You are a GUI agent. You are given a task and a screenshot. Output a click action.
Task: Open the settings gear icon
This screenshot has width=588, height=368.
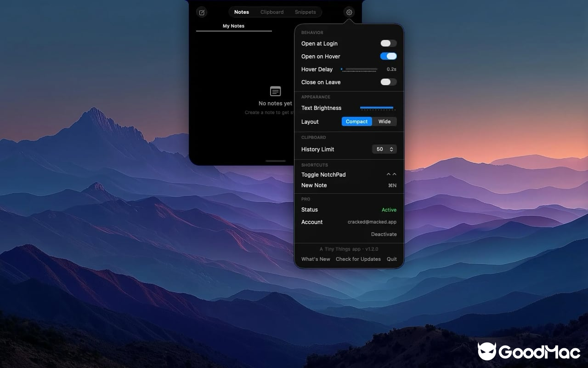349,12
